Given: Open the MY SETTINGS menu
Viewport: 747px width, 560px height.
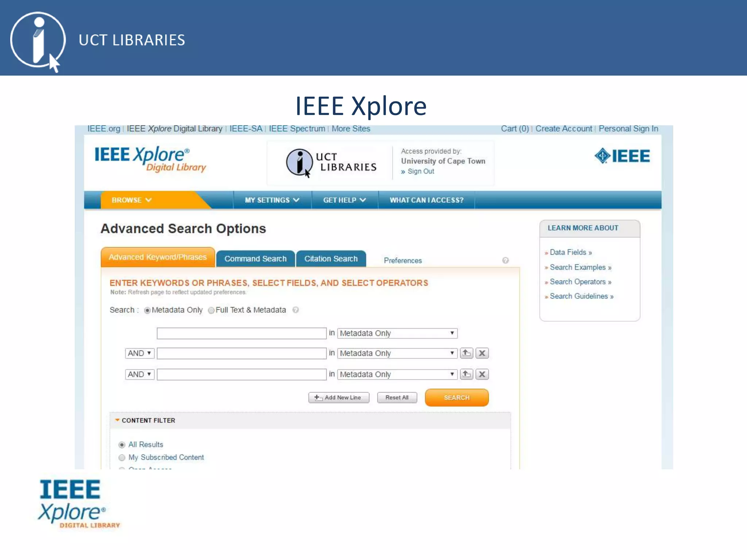Looking at the screenshot, I should (x=272, y=200).
